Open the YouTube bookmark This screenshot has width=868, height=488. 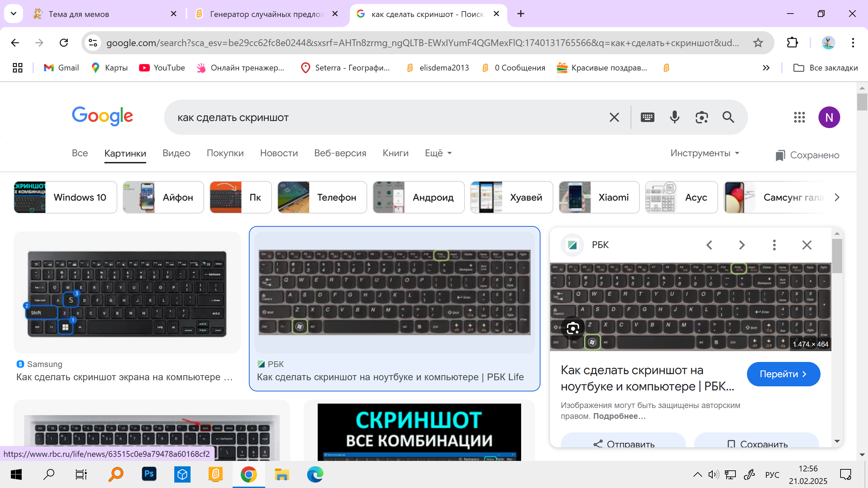click(162, 68)
